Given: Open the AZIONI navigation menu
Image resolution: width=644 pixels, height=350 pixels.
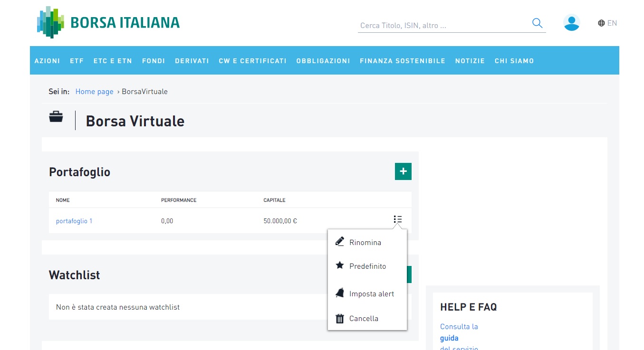Looking at the screenshot, I should click(x=47, y=61).
